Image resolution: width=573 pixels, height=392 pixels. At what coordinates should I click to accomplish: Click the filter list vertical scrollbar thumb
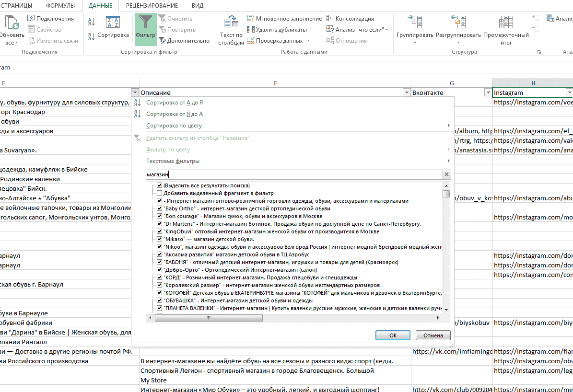click(x=446, y=194)
